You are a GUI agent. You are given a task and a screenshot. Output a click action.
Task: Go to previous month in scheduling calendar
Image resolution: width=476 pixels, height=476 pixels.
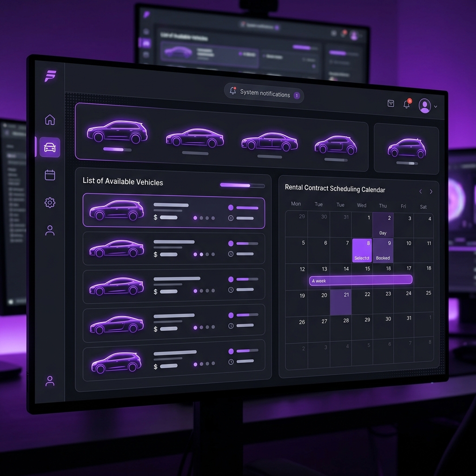420,191
